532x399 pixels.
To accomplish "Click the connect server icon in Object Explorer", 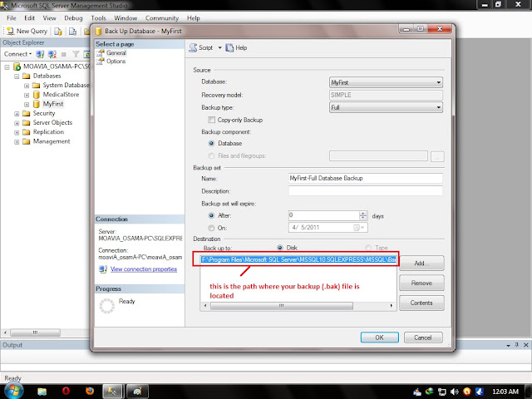I will [40, 54].
